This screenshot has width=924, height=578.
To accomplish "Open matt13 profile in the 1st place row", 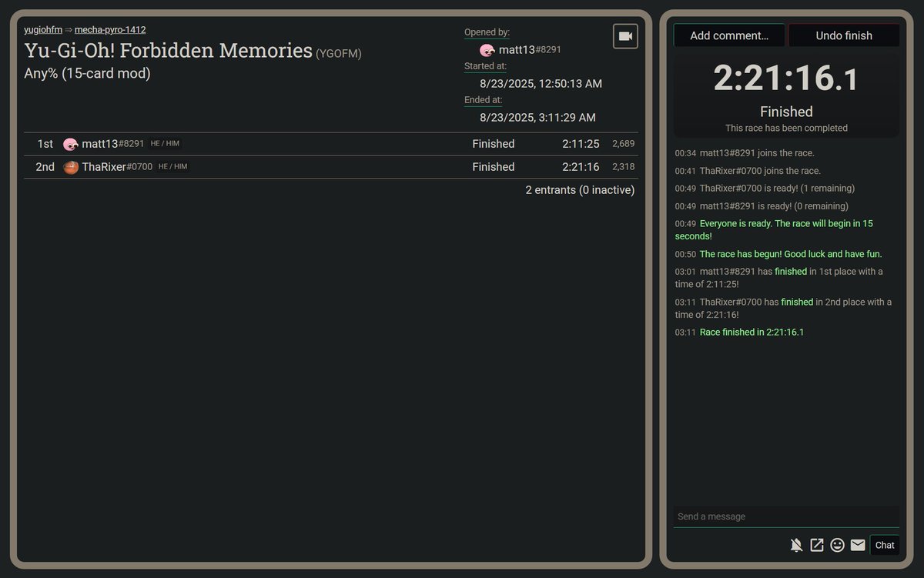I will pos(113,144).
